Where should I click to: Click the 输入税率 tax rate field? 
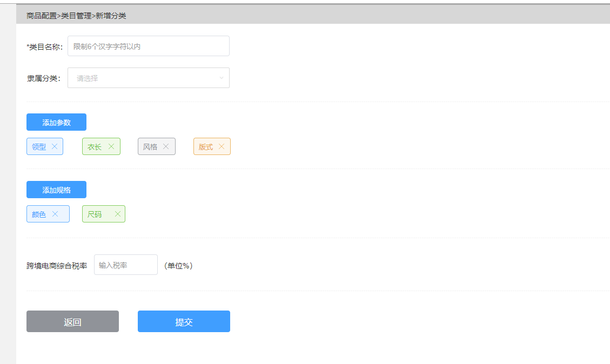click(126, 265)
